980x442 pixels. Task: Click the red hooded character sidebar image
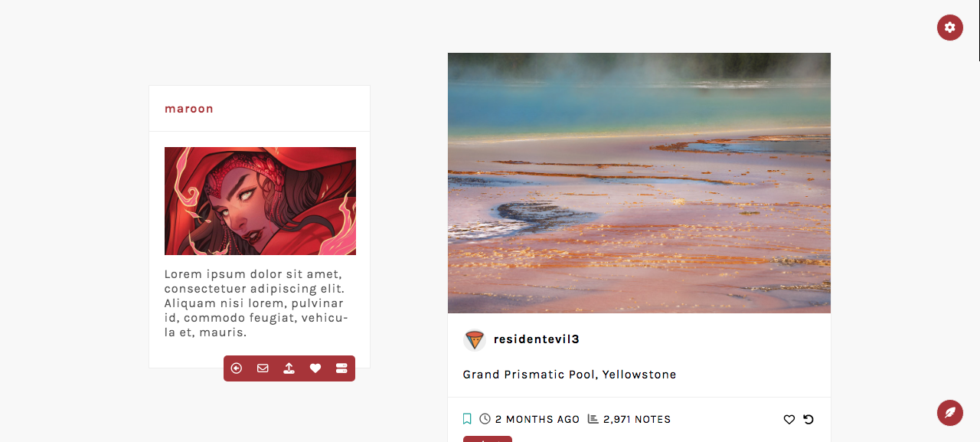coord(260,201)
